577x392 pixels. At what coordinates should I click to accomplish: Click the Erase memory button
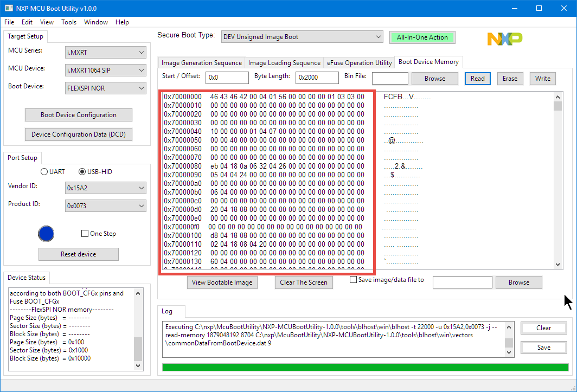[x=510, y=79]
